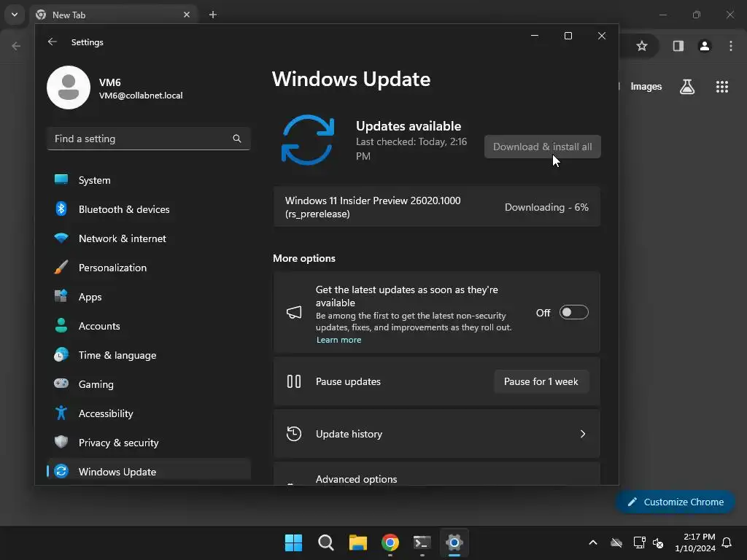
Task: Bookmark this page with Chrome star icon
Action: (642, 46)
